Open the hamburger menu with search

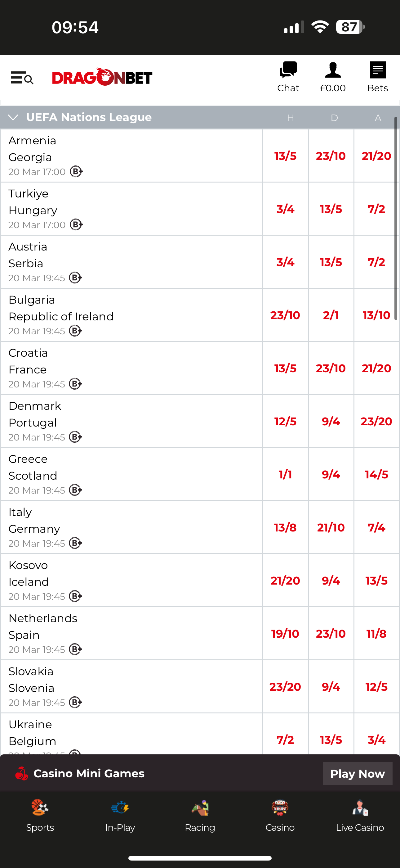21,78
